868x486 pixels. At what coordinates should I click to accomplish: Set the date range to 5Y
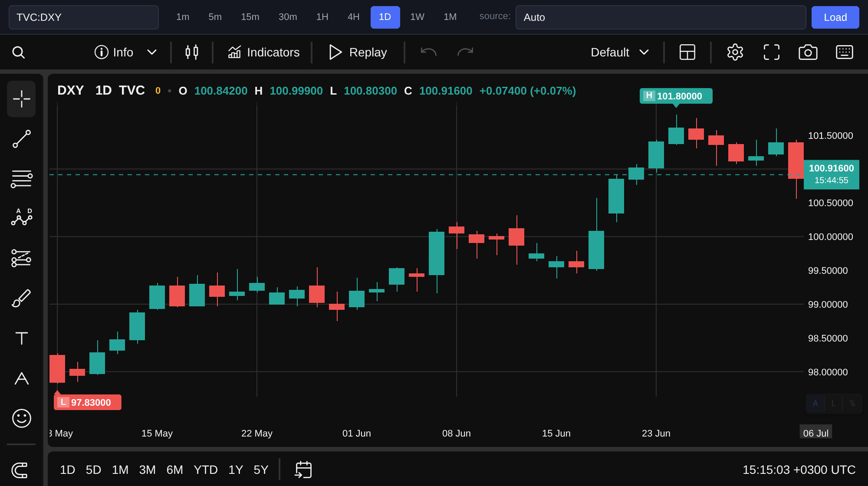pos(261,470)
